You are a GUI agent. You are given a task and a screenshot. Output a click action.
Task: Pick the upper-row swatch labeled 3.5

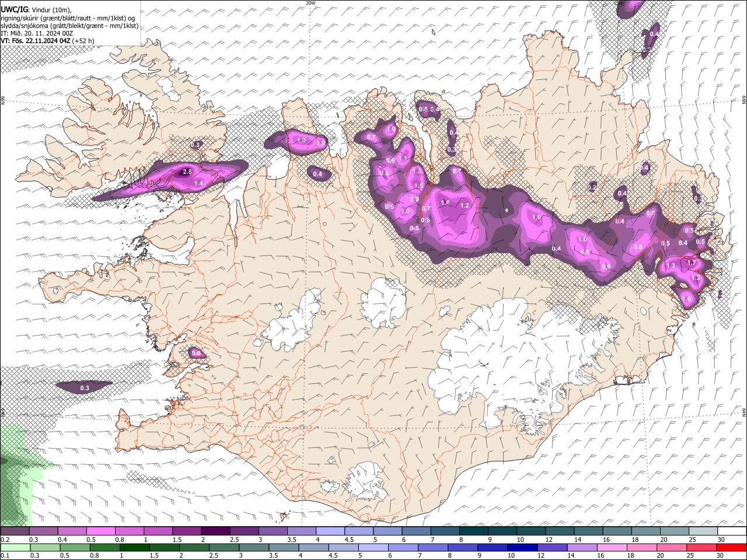coord(301,531)
